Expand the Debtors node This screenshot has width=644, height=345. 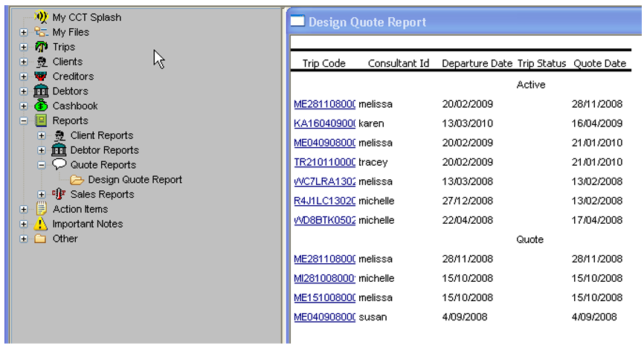[x=23, y=91]
